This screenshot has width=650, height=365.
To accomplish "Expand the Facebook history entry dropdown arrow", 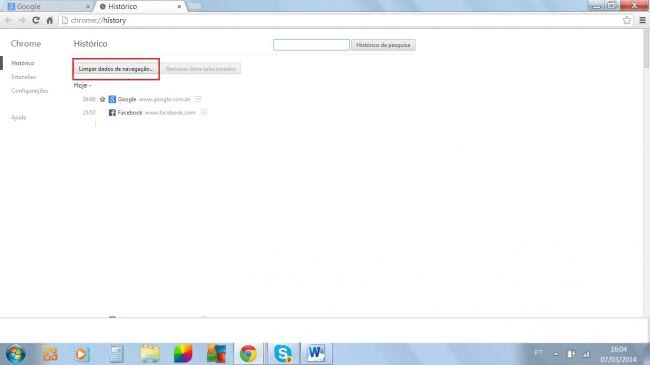I will tap(204, 112).
